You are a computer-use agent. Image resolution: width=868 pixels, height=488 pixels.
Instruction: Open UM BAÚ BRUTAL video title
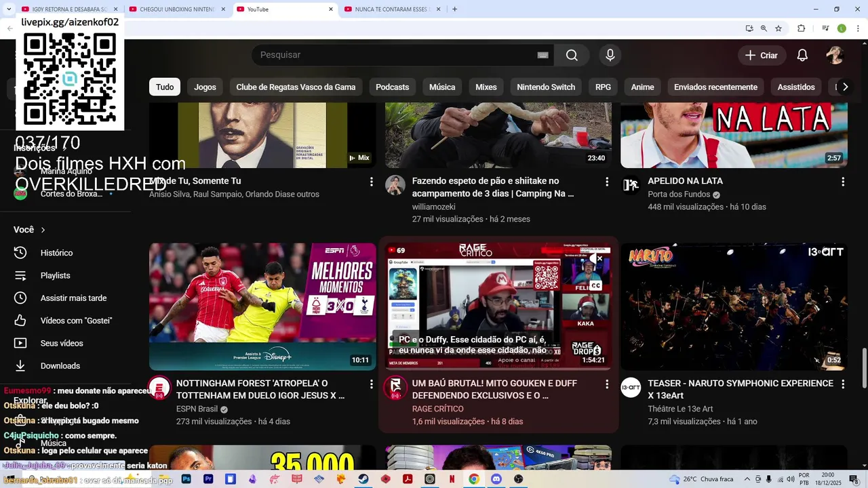tap(494, 389)
